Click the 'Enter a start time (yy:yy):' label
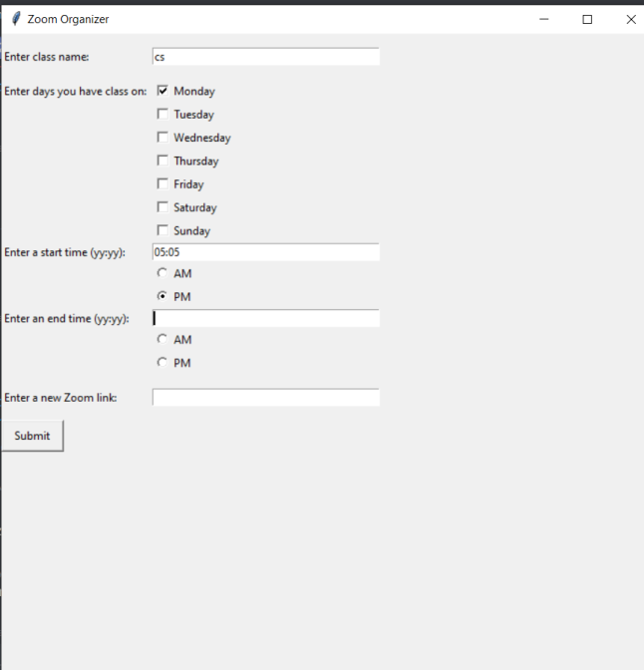This screenshot has height=670, width=644. pos(65,252)
